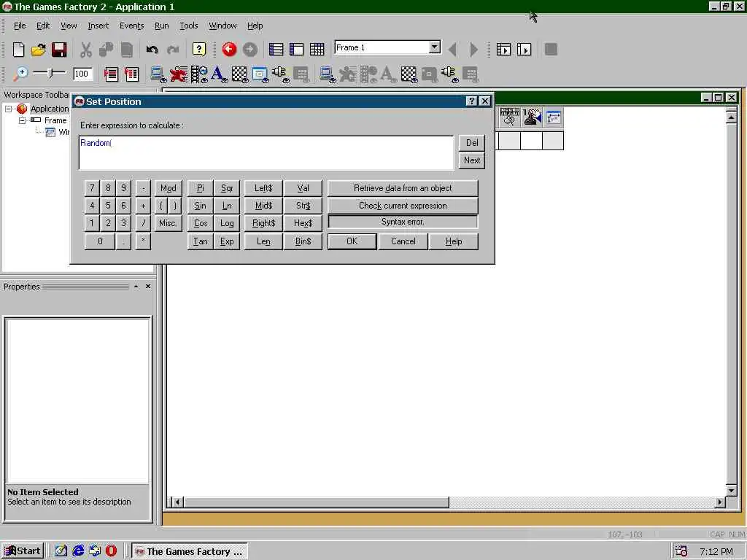Collapse Properties panel with the arrow

point(136,286)
